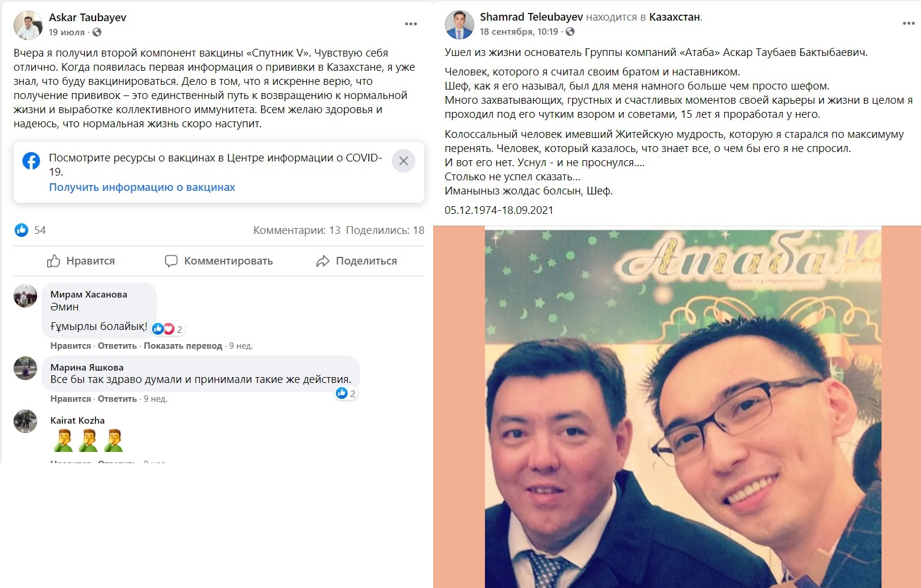View reactions on Мирам Хасанова's comment
921x588 pixels.
click(168, 329)
